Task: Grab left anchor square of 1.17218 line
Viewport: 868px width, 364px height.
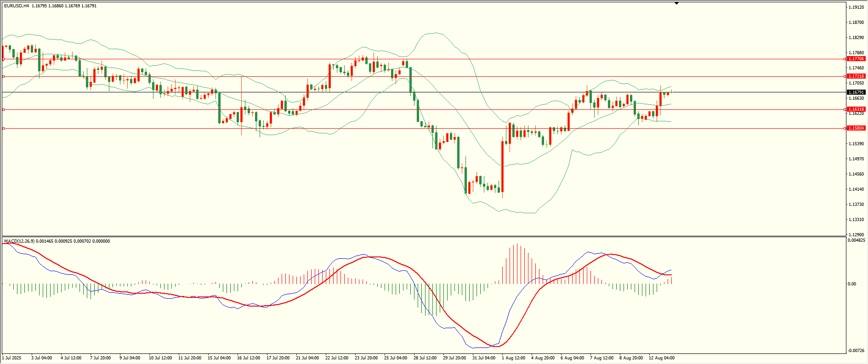Action: pos(3,76)
